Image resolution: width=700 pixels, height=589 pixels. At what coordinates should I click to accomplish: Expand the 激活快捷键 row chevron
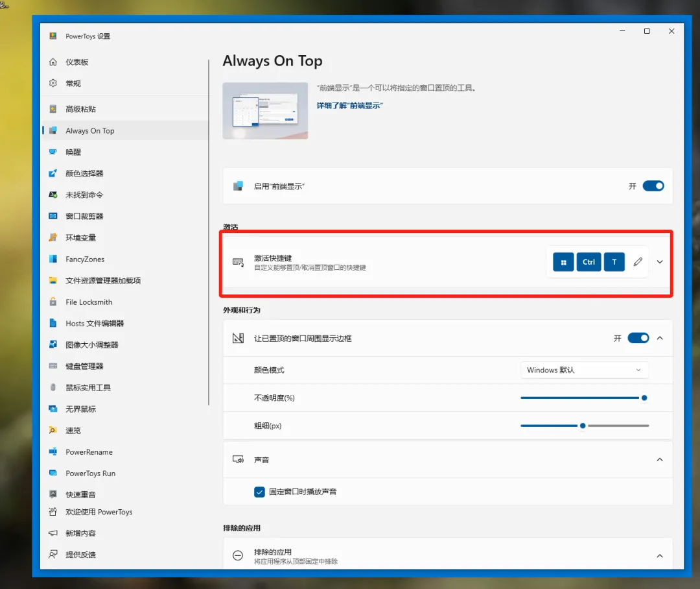(660, 262)
